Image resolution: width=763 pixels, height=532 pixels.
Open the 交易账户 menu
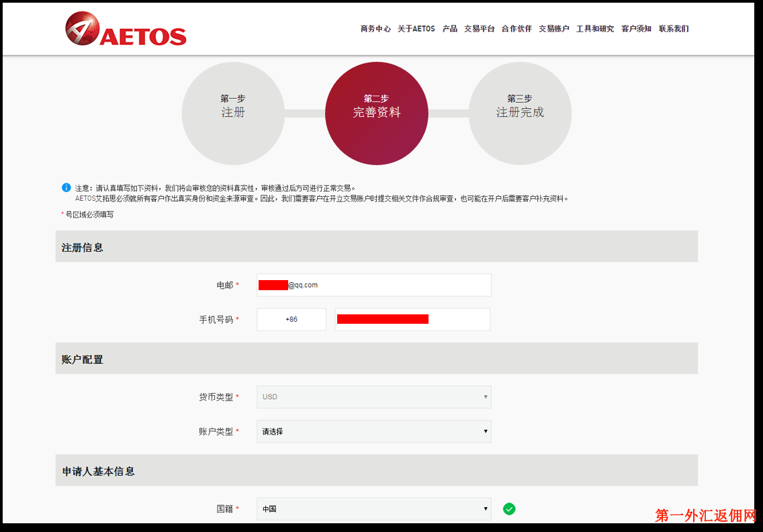point(553,29)
